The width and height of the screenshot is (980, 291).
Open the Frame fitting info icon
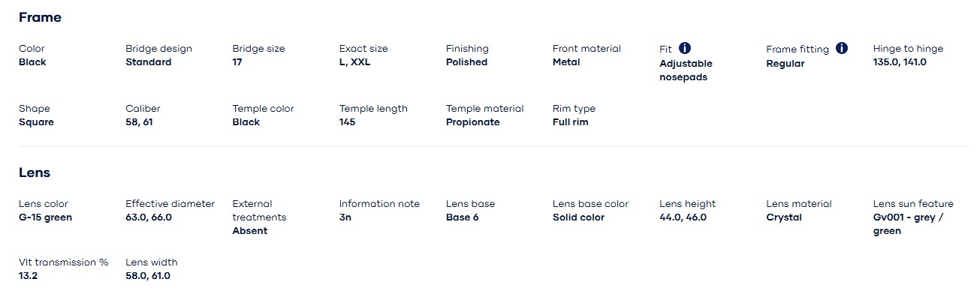coord(842,48)
